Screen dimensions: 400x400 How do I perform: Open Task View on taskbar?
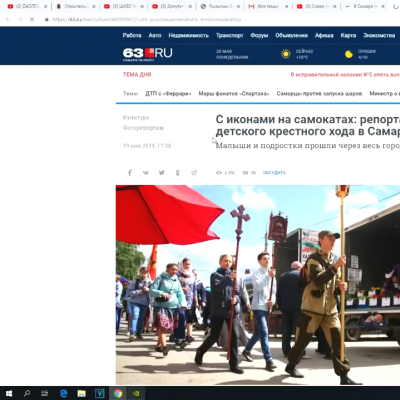click(44, 394)
